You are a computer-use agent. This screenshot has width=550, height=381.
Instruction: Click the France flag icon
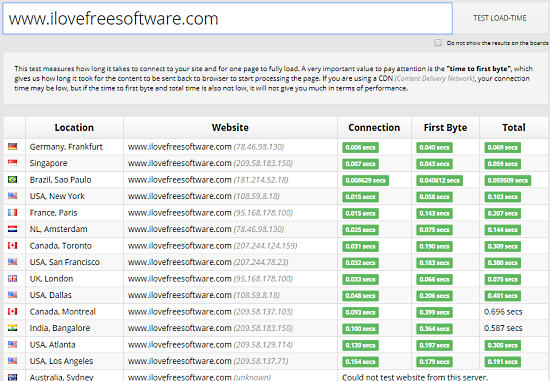(13, 212)
